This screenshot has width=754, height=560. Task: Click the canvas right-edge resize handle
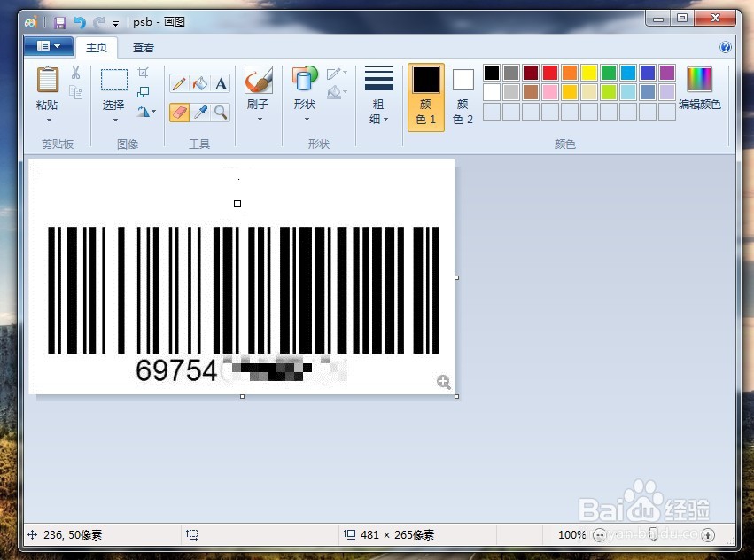tap(456, 277)
